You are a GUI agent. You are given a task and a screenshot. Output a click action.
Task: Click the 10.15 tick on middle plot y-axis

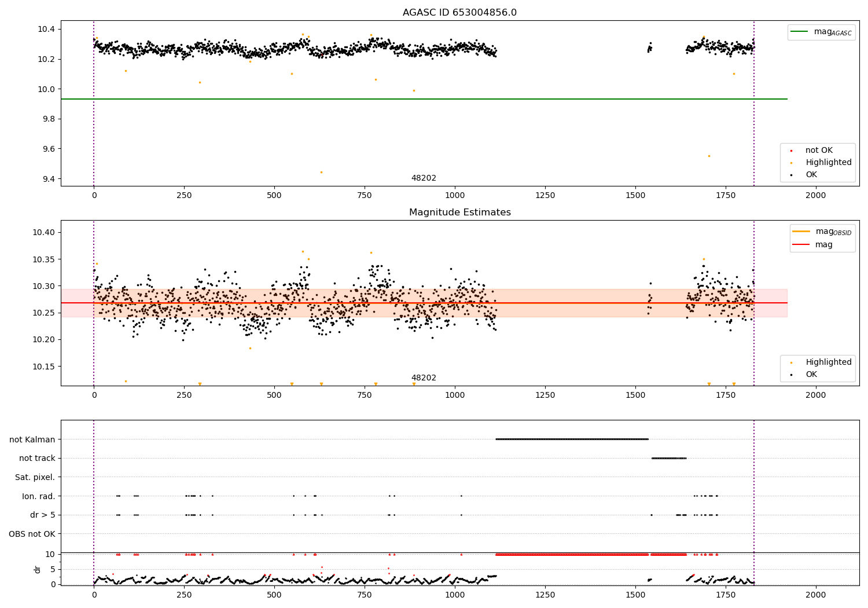[45, 367]
